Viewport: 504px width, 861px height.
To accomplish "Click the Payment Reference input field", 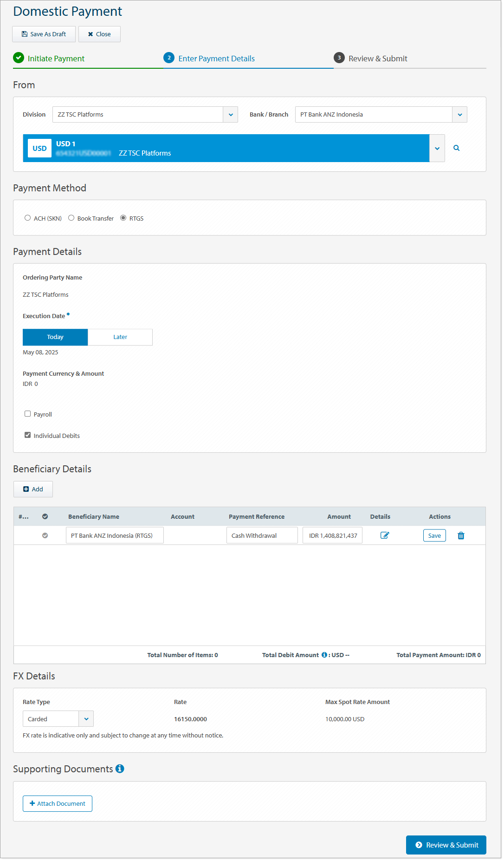I will 262,535.
